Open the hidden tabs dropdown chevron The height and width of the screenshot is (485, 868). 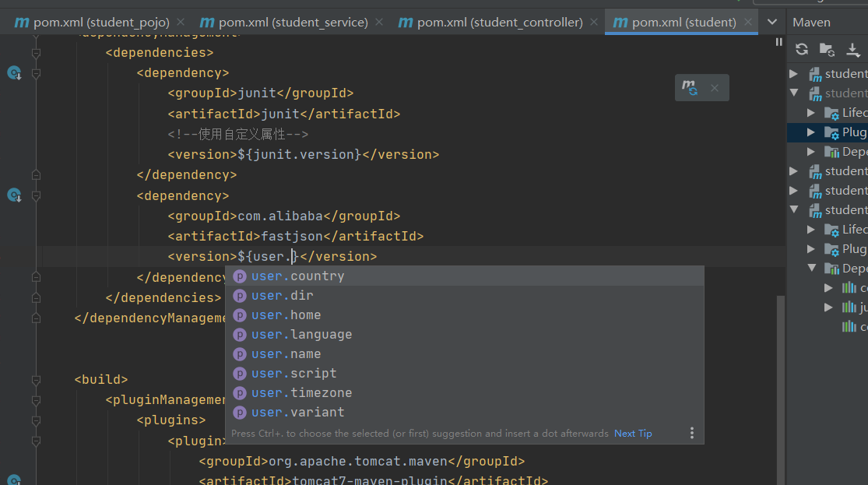pos(771,22)
